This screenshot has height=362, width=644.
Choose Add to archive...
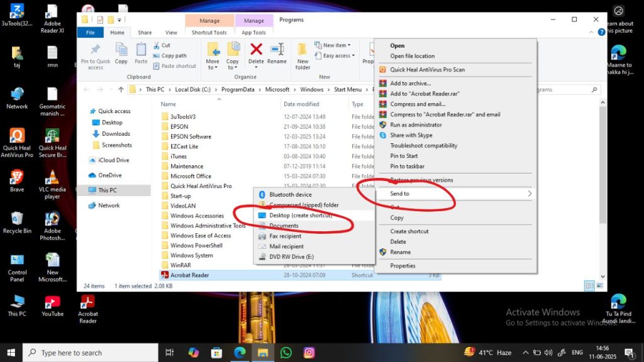click(410, 83)
